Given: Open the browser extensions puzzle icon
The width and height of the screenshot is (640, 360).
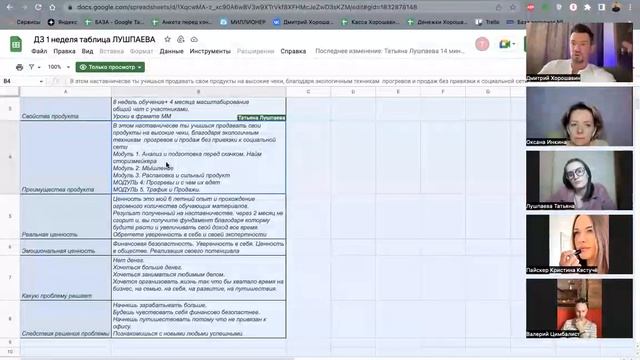Looking at the screenshot, I should (587, 7).
